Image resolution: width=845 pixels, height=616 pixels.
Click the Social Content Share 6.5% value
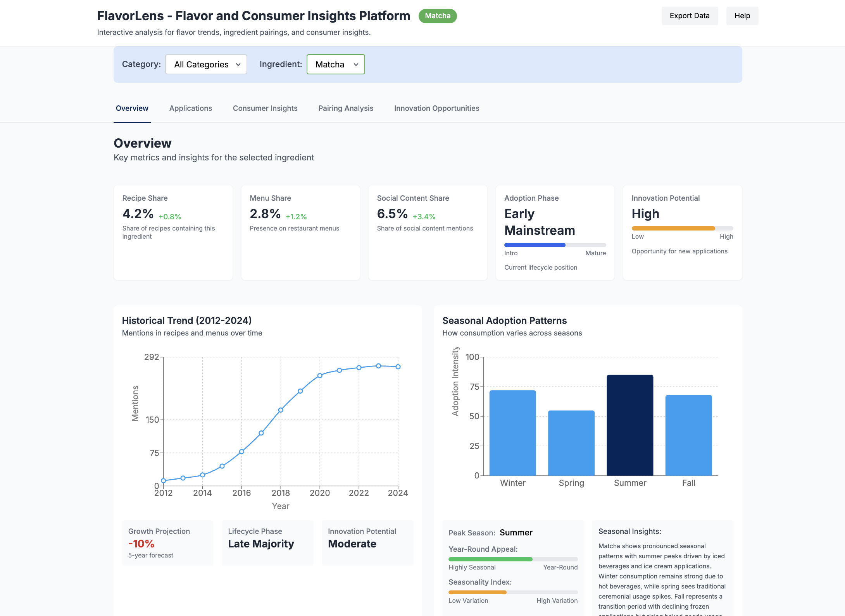coord(392,213)
